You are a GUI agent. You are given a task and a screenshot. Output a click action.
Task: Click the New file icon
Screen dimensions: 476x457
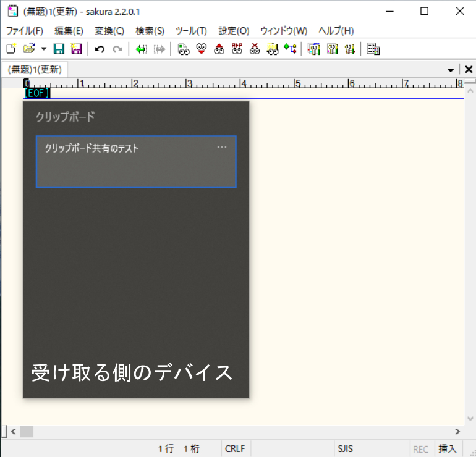pos(11,49)
